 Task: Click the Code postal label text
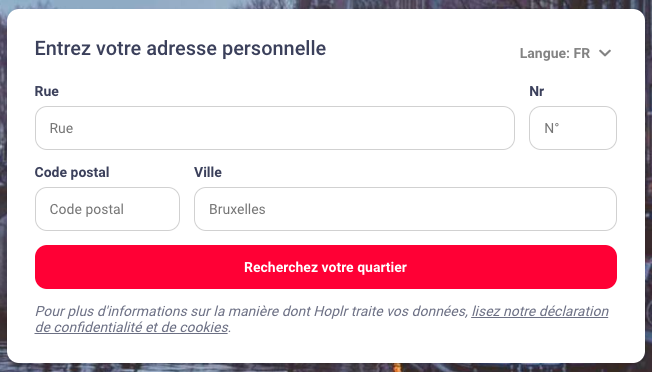click(72, 172)
